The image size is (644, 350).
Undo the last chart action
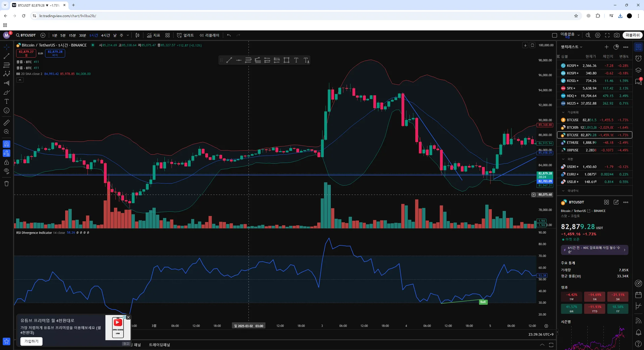(x=229, y=35)
